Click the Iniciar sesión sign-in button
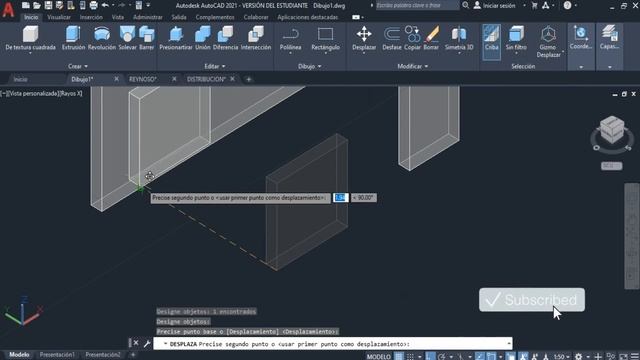This screenshot has height=360, width=640. click(x=495, y=5)
